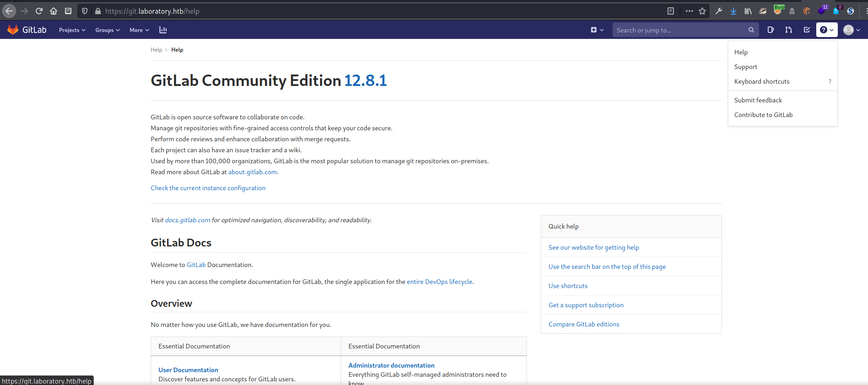Image resolution: width=868 pixels, height=385 pixels.
Task: Click the blue S extension icon
Action: 851,11
